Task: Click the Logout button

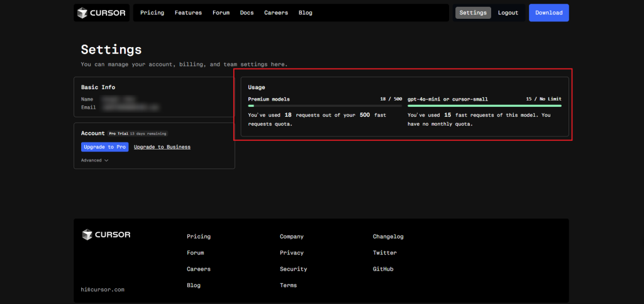Action: click(508, 13)
